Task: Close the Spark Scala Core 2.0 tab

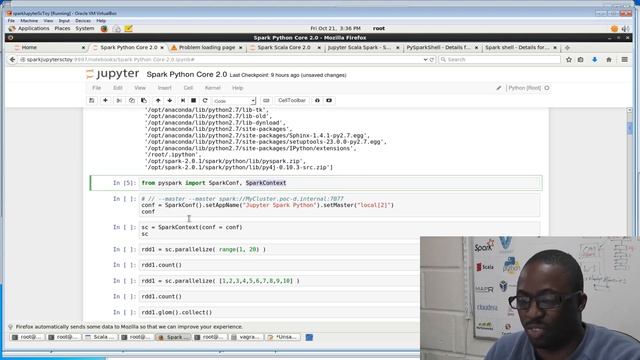Action: (x=319, y=48)
